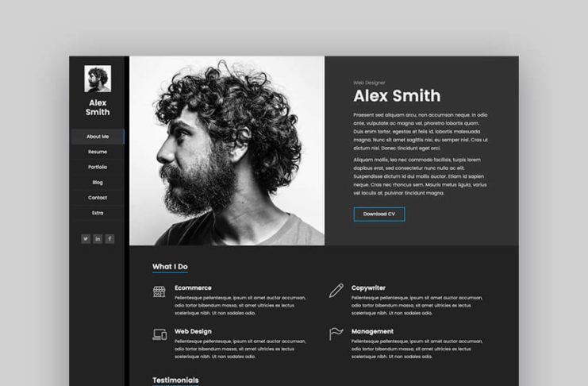
Task: Click the What I Do heading
Action: 170,267
